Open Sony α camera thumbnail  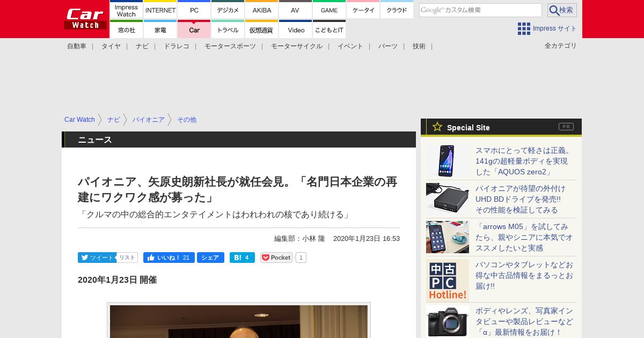pyautogui.click(x=448, y=321)
